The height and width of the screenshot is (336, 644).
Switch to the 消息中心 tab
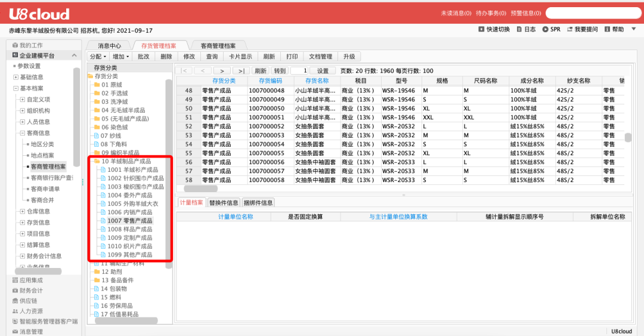pos(109,45)
